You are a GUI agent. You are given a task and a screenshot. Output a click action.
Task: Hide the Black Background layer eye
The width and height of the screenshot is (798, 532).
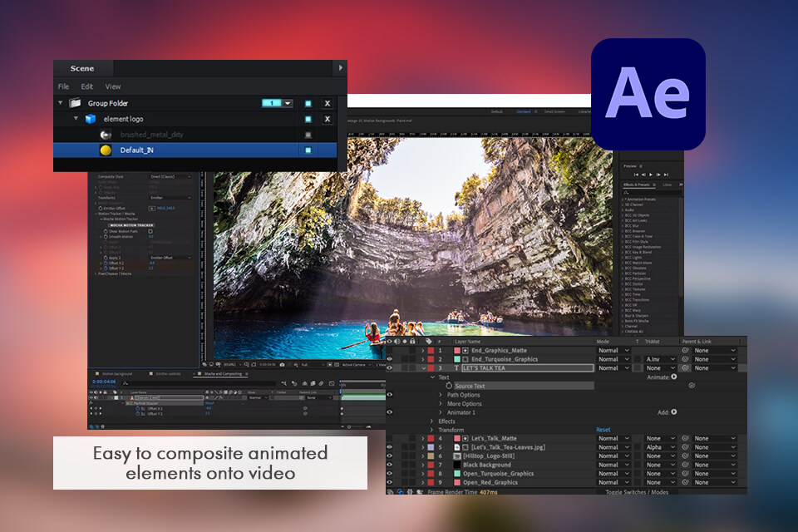click(390, 465)
